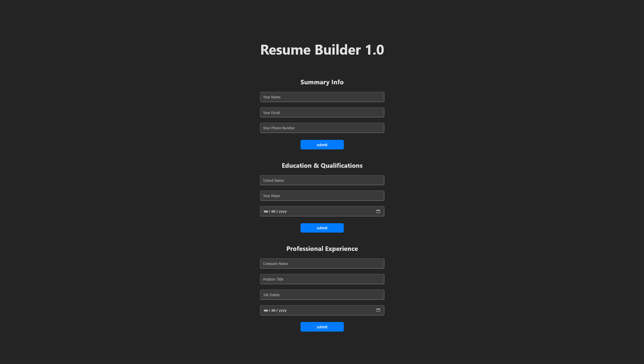Image resolution: width=644 pixels, height=364 pixels.
Task: Select the year segment in Education date
Action: (x=283, y=211)
